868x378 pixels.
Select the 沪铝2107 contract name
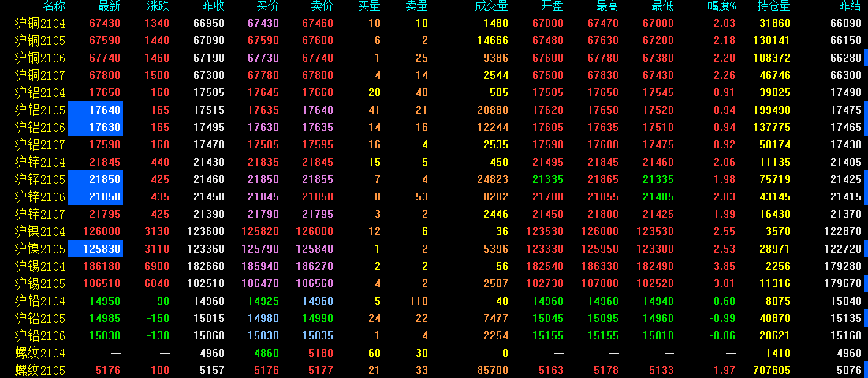point(40,144)
